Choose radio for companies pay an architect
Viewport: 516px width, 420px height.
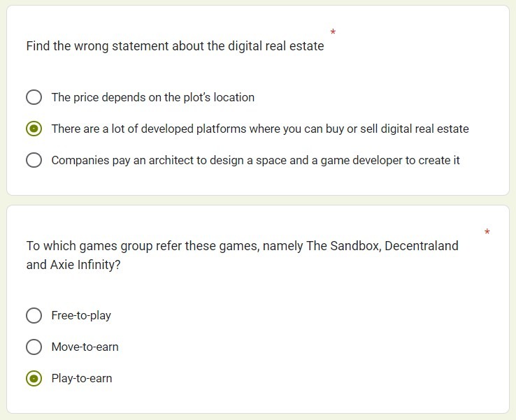34,160
